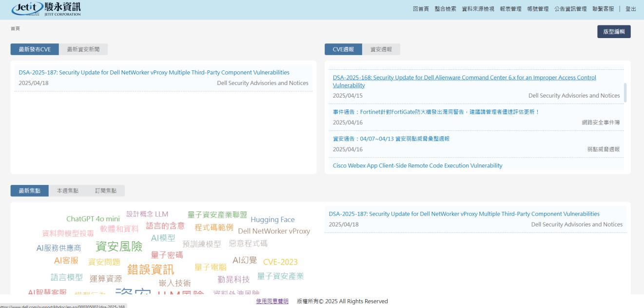Select the 勤晁科技 keyword
The image size is (644, 308).
(x=234, y=279)
